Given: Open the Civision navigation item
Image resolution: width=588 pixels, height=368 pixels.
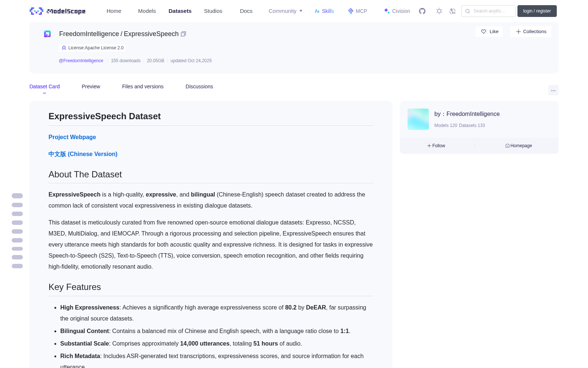Looking at the screenshot, I should (x=397, y=11).
